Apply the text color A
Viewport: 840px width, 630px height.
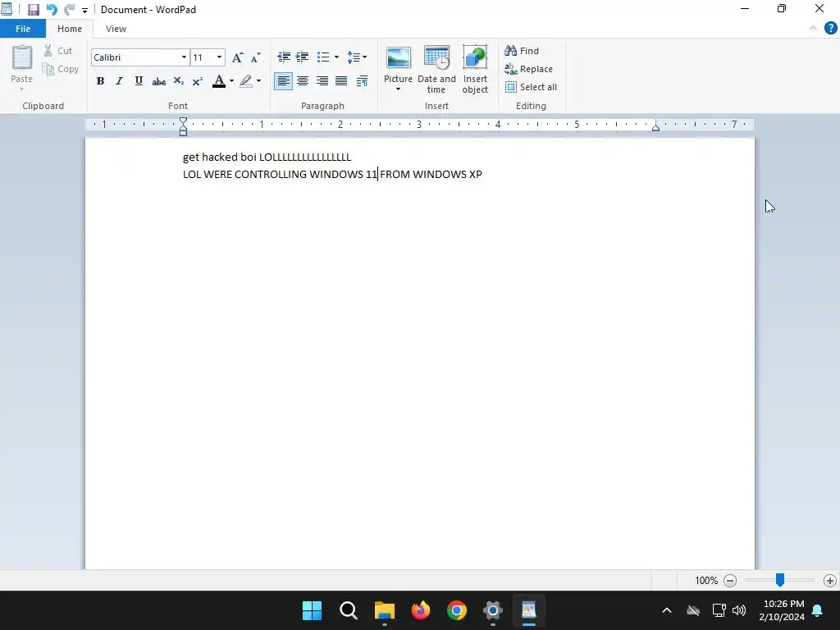[218, 81]
